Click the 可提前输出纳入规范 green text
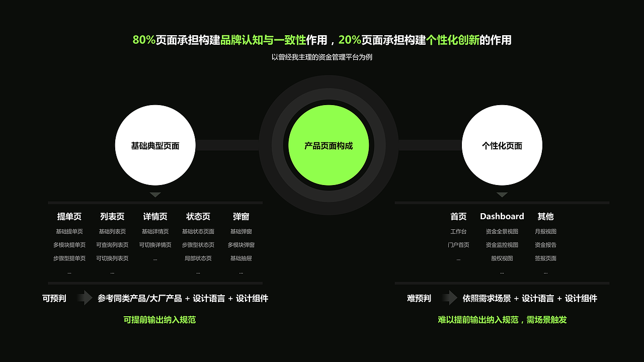The image size is (644, 362). tap(159, 320)
